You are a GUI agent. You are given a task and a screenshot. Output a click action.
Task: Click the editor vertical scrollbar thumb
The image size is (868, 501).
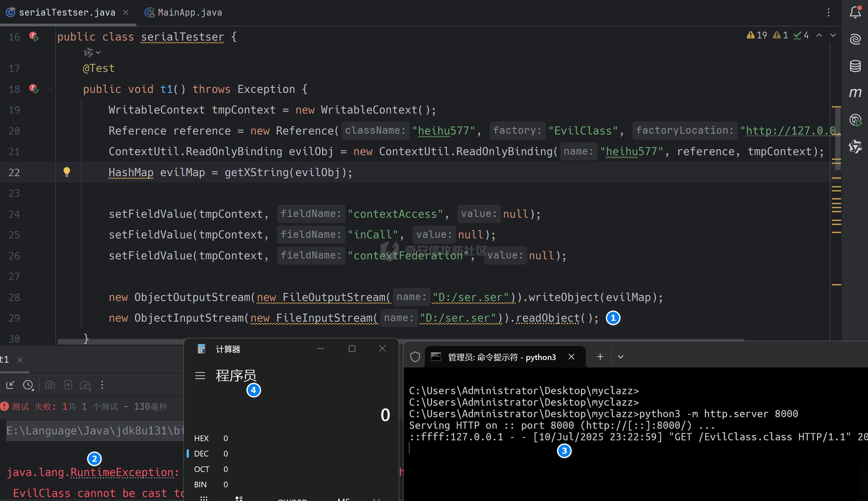838,138
